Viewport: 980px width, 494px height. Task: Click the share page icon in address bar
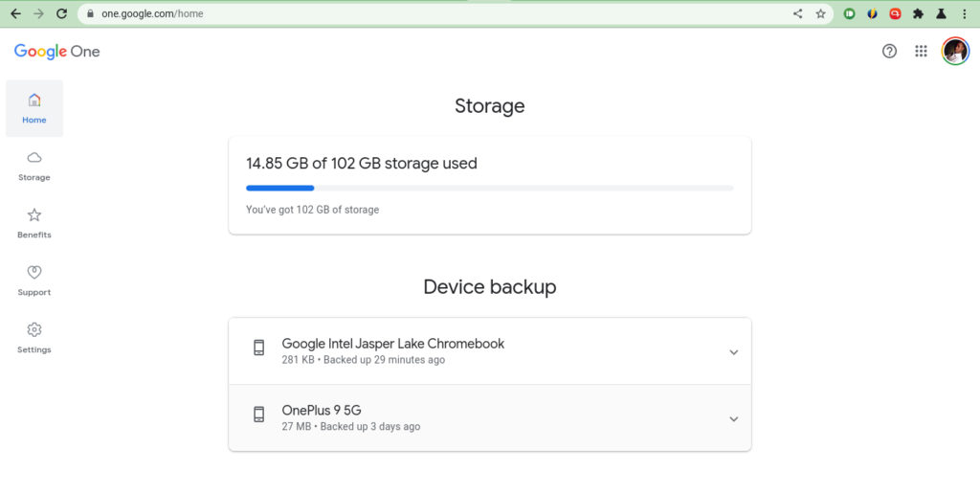pos(797,13)
